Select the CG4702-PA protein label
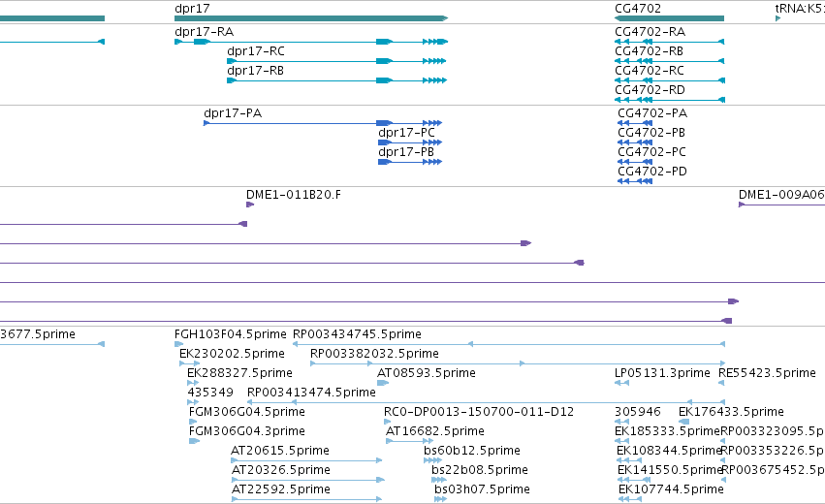 652,113
